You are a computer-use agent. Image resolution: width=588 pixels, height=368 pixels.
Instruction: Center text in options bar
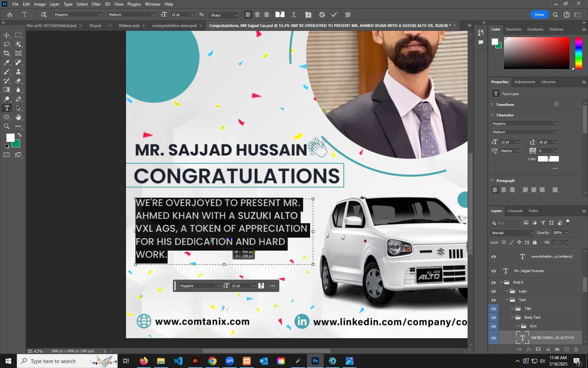pos(257,15)
